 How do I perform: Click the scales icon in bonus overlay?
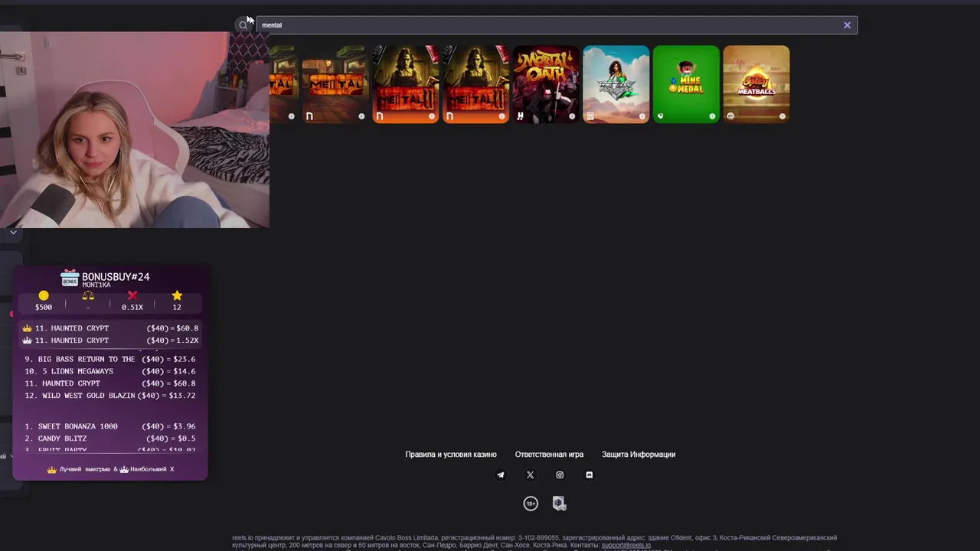click(x=88, y=295)
